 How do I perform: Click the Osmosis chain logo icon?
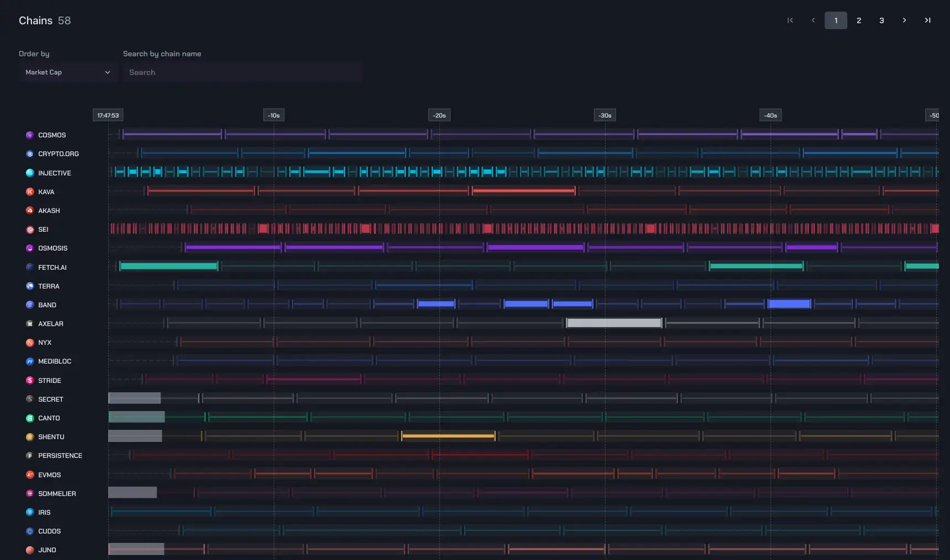(x=30, y=248)
